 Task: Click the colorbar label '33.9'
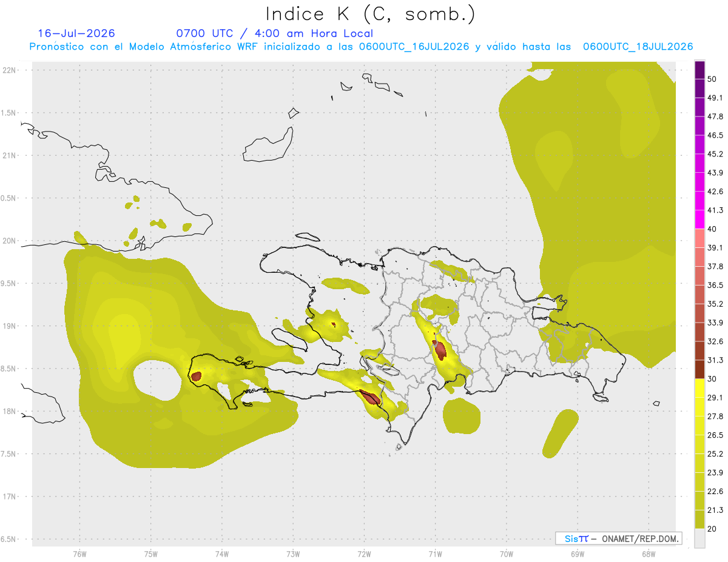point(715,323)
